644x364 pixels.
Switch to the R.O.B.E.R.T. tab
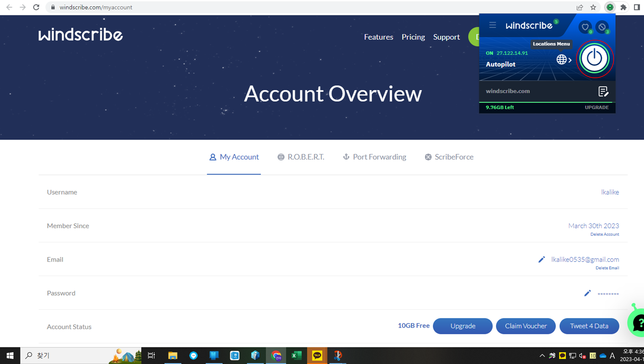click(x=301, y=157)
